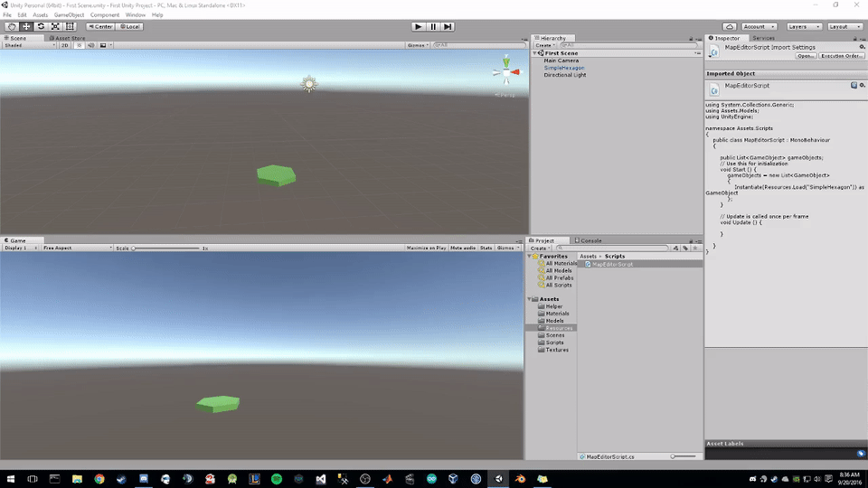The height and width of the screenshot is (488, 868).
Task: Open the Cloud services button
Action: tap(730, 26)
